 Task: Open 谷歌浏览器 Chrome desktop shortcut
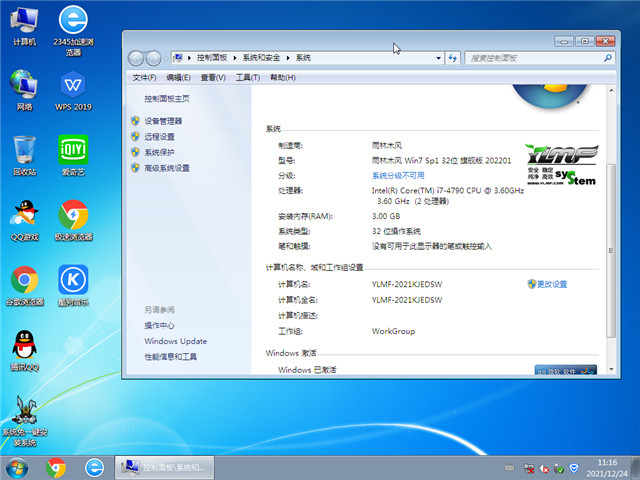pos(24,286)
